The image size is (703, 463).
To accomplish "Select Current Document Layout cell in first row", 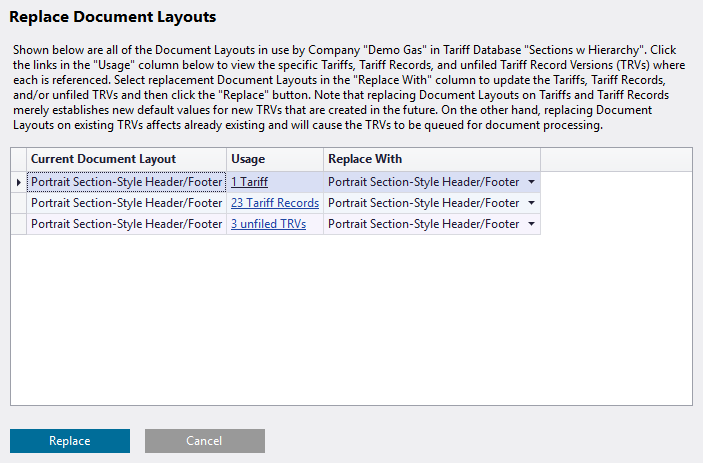I will point(126,182).
